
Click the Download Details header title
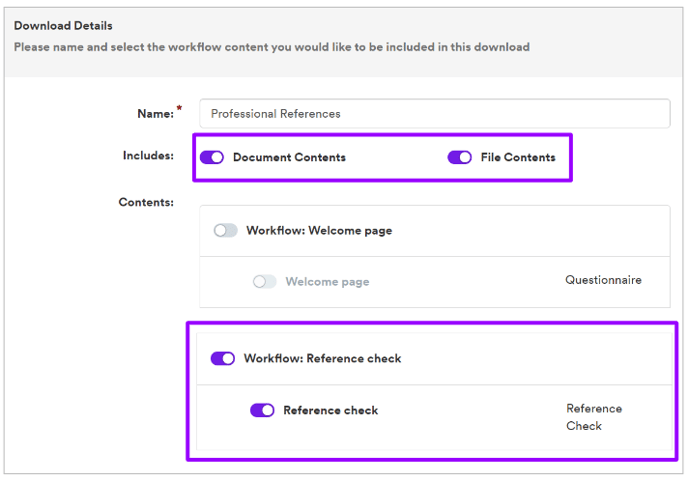pos(63,25)
